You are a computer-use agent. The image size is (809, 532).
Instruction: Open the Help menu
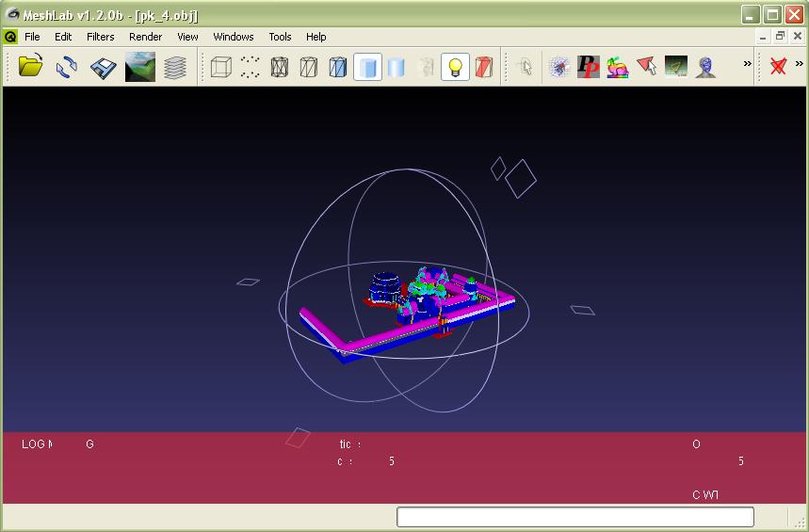point(316,37)
